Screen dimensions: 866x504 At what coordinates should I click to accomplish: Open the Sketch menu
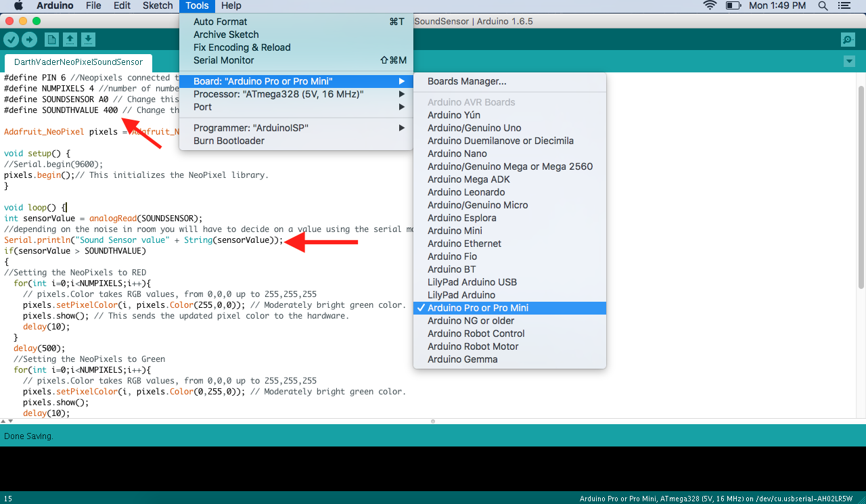[x=158, y=5]
